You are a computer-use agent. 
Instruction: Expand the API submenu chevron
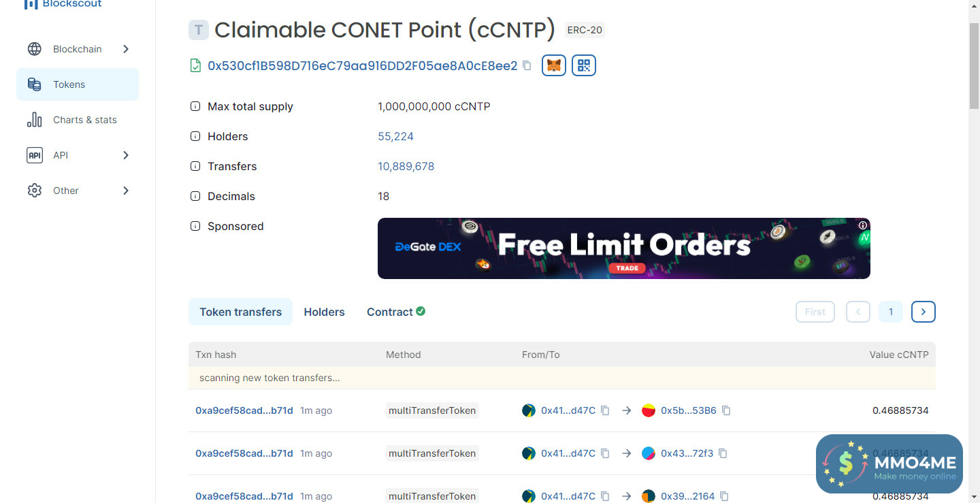pyautogui.click(x=126, y=155)
